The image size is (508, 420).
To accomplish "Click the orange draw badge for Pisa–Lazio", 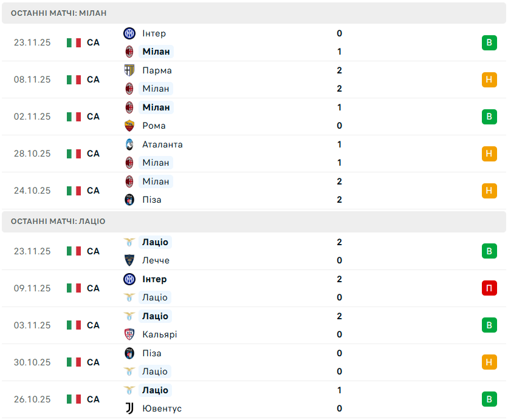I will tap(489, 362).
